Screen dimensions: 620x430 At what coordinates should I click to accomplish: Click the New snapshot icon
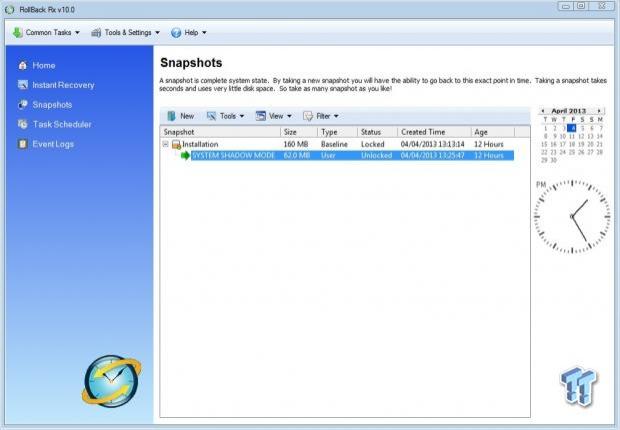click(171, 116)
